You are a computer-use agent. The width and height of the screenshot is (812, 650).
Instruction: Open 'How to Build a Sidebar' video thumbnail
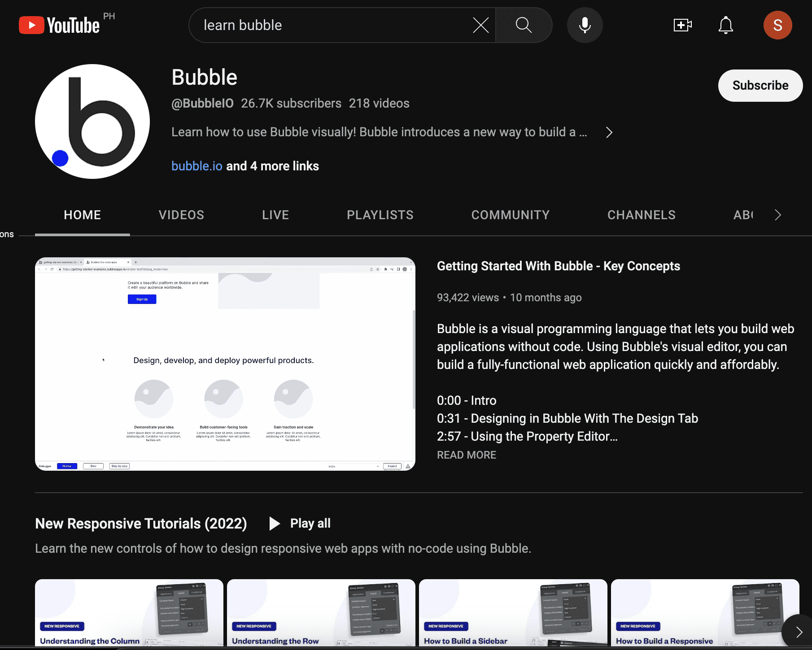pos(513,613)
